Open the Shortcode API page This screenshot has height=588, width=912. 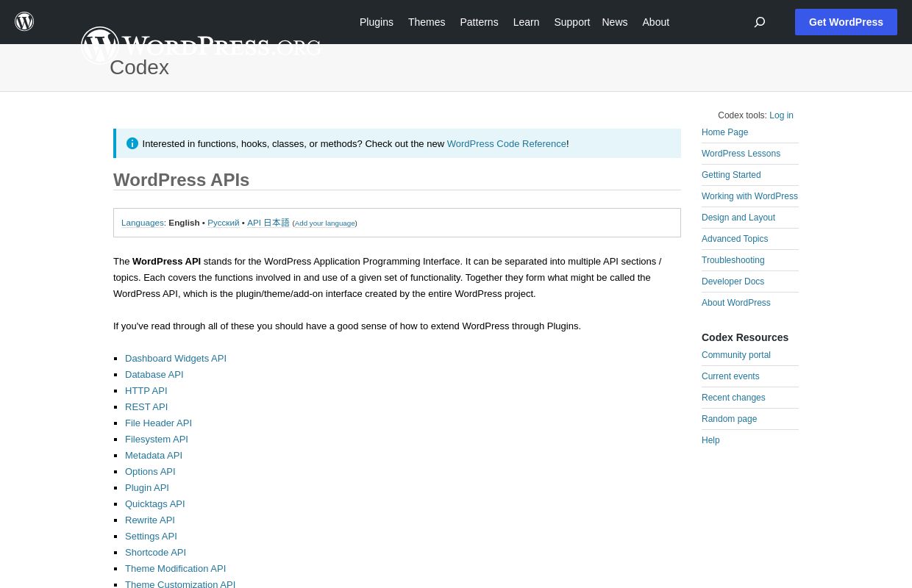point(155,553)
